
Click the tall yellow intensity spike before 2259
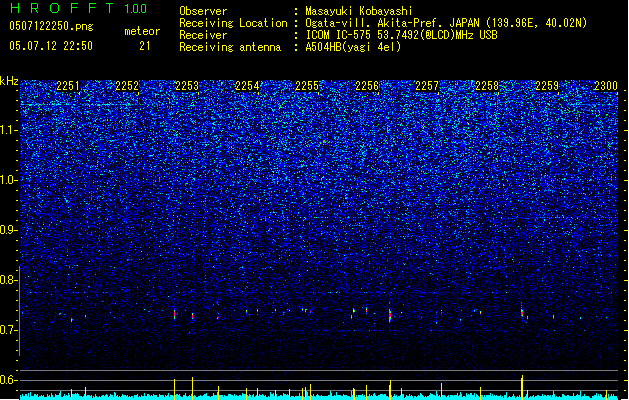pos(522,387)
